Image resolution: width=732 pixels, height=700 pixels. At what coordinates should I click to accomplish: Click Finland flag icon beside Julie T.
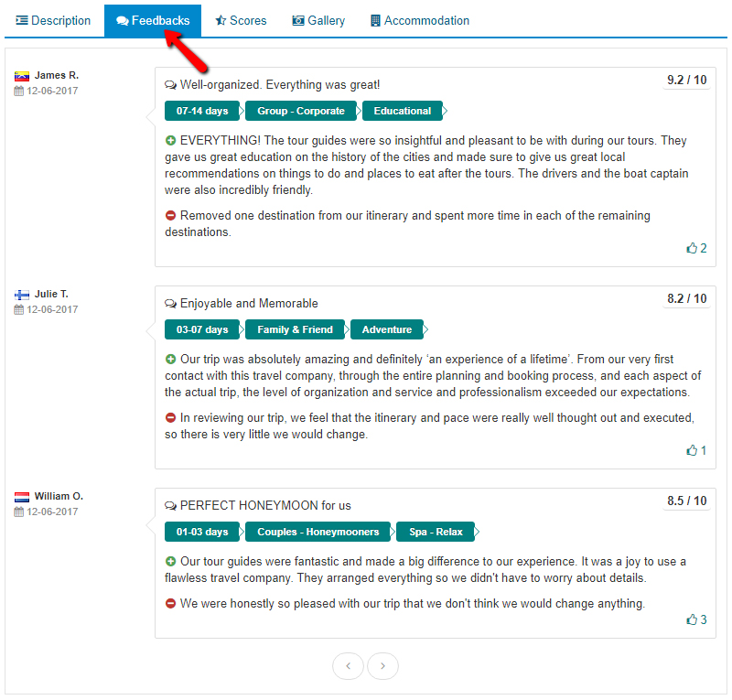coord(22,295)
